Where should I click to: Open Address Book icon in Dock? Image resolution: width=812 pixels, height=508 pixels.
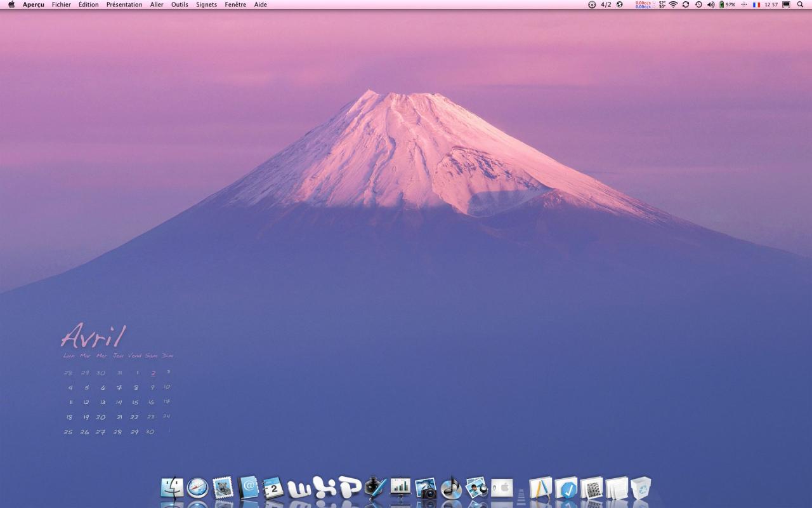(248, 488)
